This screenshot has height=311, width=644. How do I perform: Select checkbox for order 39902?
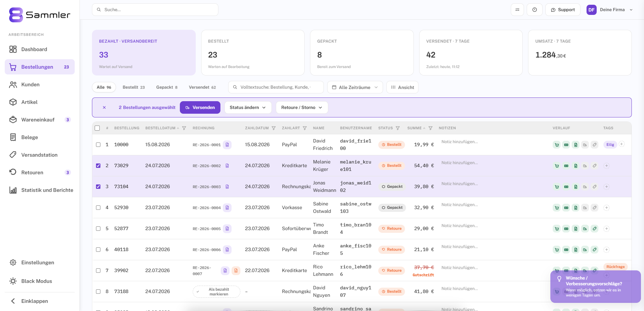(x=98, y=271)
